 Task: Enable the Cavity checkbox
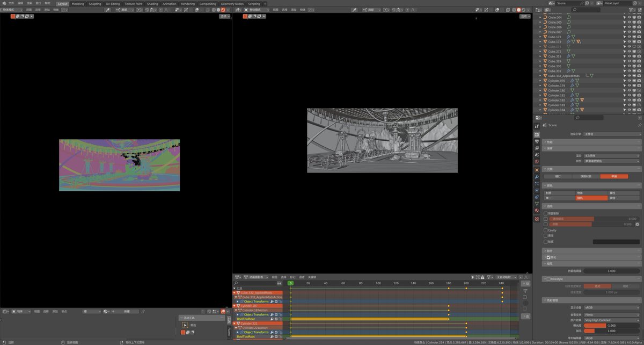tap(546, 230)
